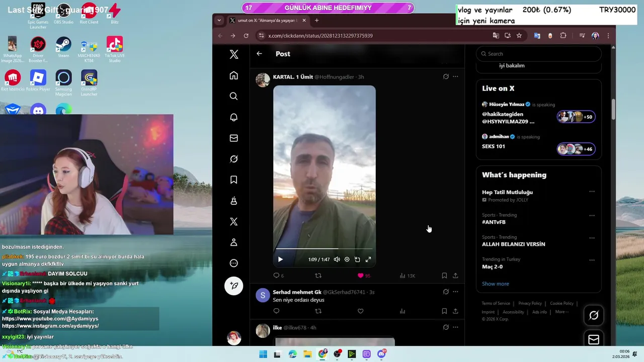The image size is (644, 362).
Task: Open Profile icon in X sidebar
Action: tap(233, 242)
